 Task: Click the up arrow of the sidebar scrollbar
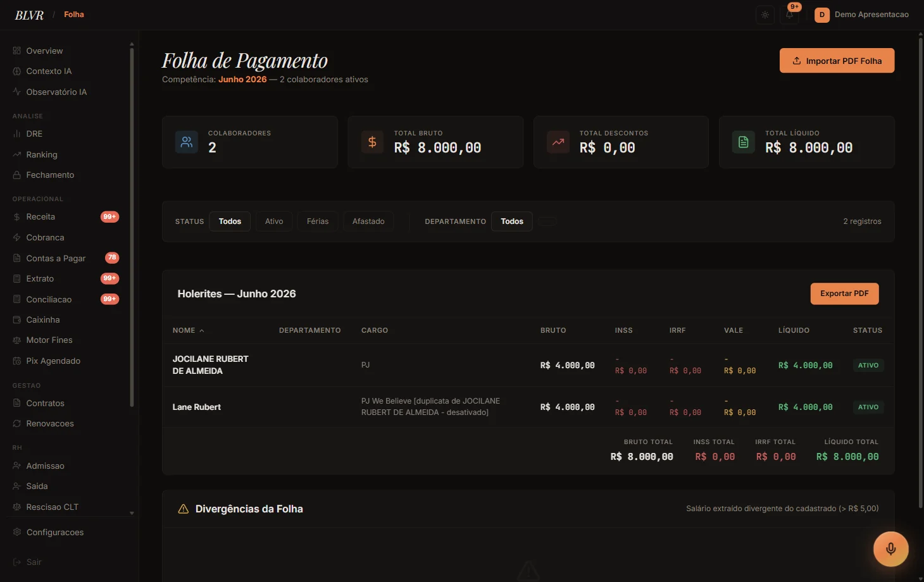pyautogui.click(x=132, y=44)
